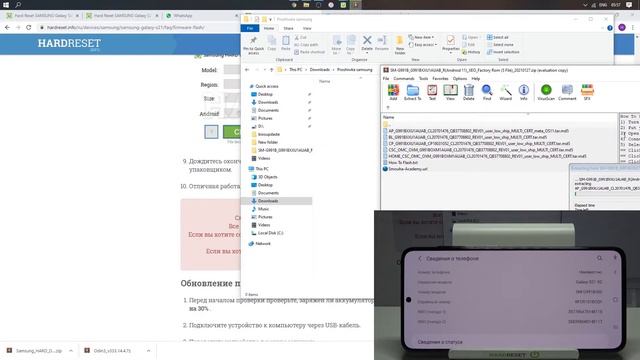Image resolution: width=640 pixels, height=360 pixels.
Task: Open the browser profile avatar
Action: pos(622,27)
